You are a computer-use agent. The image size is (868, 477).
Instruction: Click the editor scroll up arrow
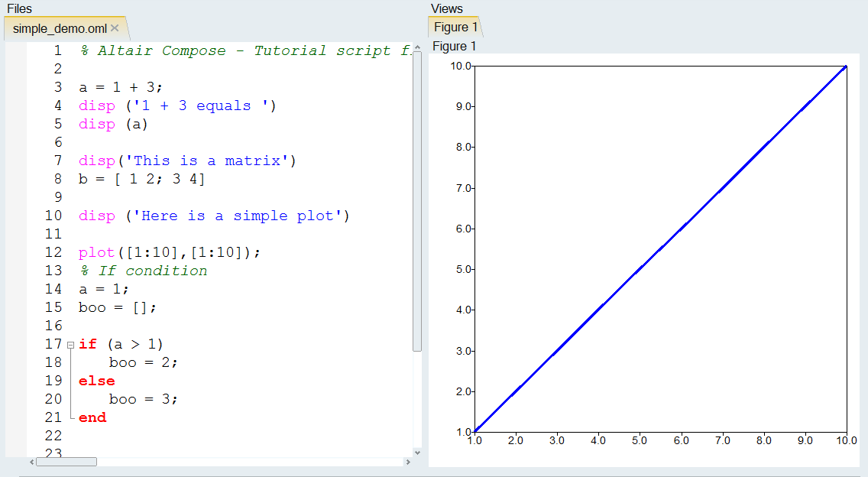(417, 47)
